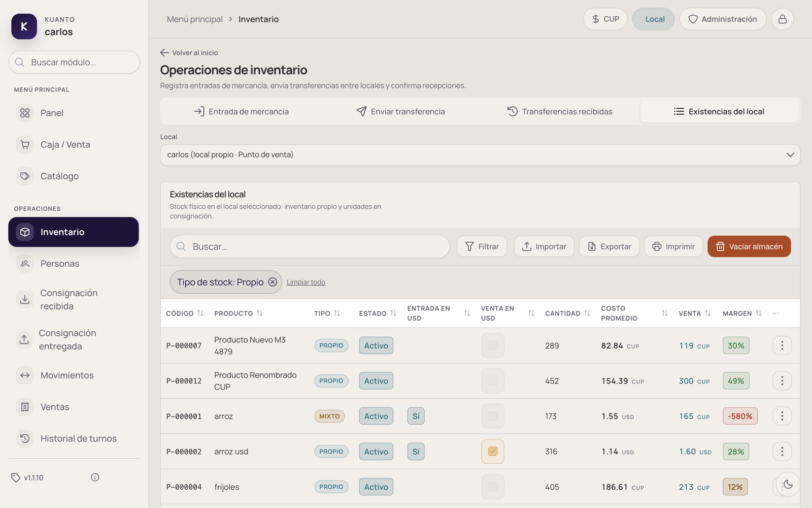Screen dimensions: 812x508
Task: Click the Kuanto K logo icon
Action: point(24,26)
